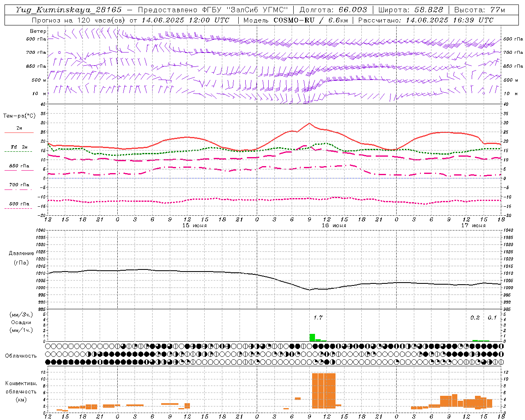Viewport: 525px width, 420px height.
Task: Click the 16 июня date label
Action: click(x=334, y=226)
